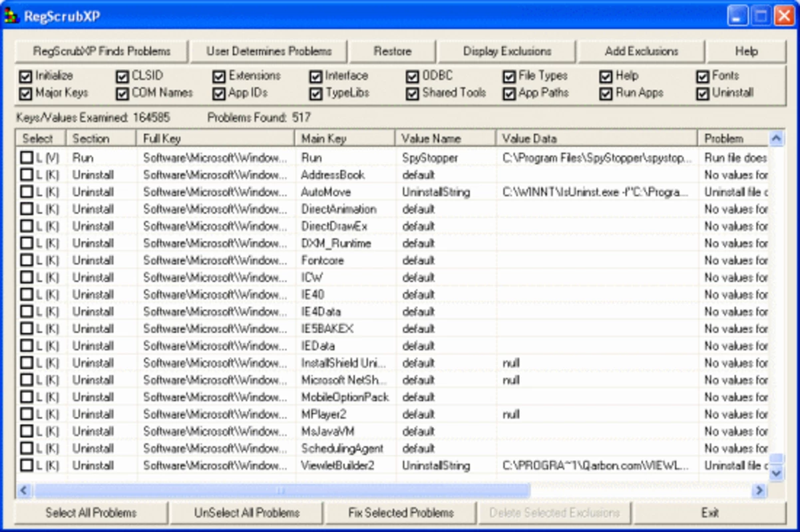The height and width of the screenshot is (532, 800).
Task: Toggle the File Types checkbox
Action: click(509, 76)
